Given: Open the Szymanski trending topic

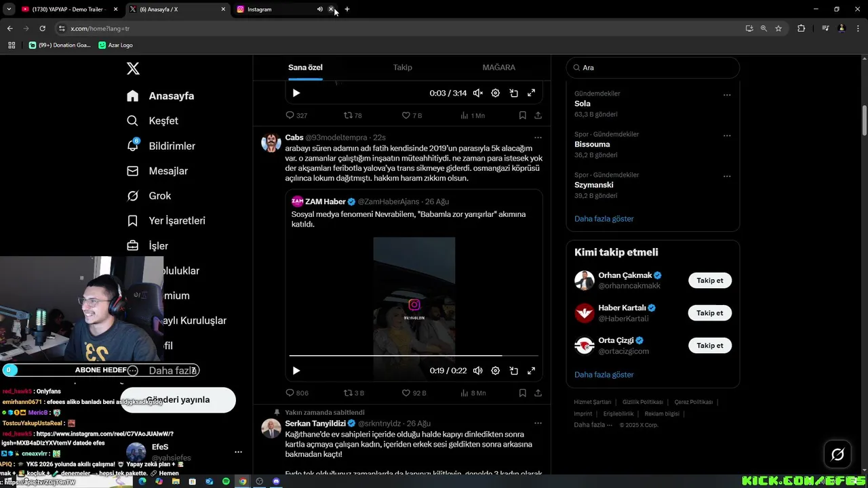Looking at the screenshot, I should click(594, 185).
